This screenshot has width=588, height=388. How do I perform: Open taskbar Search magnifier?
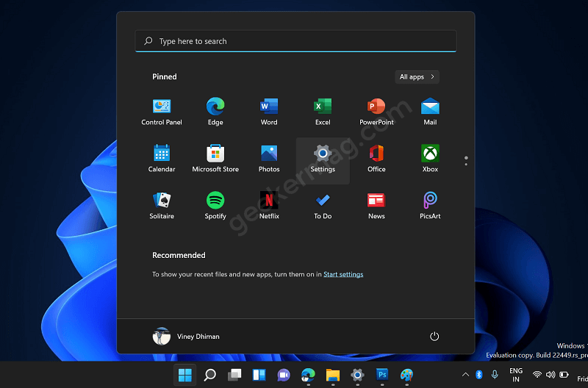click(209, 375)
